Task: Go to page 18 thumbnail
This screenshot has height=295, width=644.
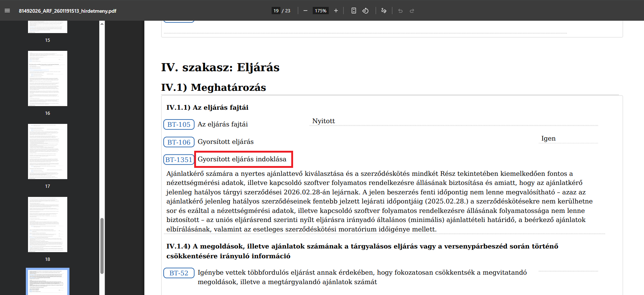Action: 48,225
